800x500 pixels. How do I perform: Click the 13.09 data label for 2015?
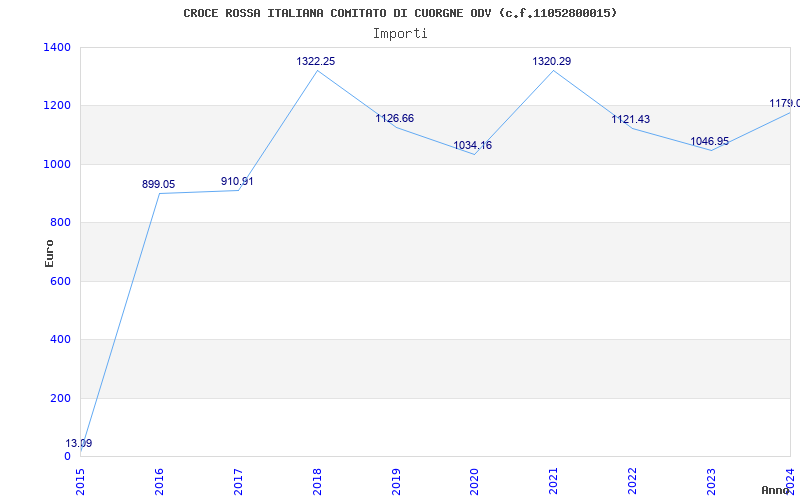pyautogui.click(x=79, y=443)
